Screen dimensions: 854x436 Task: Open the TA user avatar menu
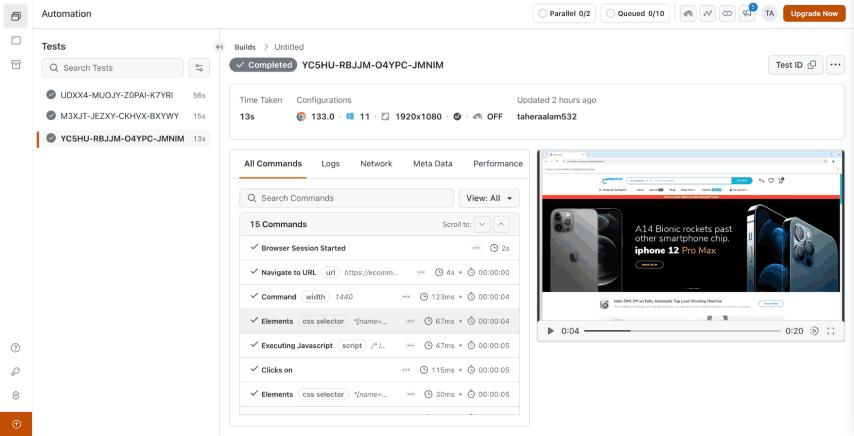(x=769, y=14)
